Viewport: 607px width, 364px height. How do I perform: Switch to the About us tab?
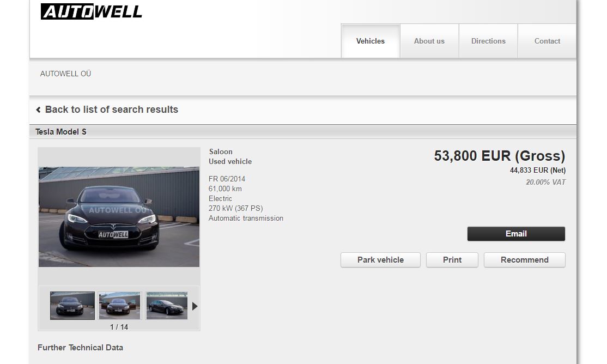429,41
